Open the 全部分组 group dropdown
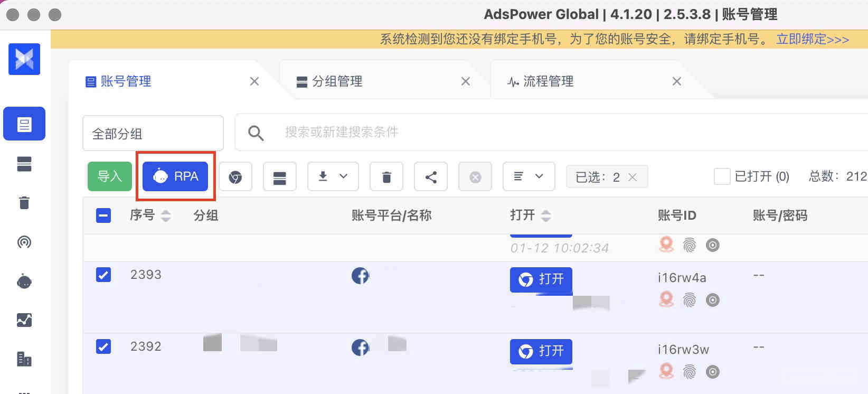Image resolution: width=868 pixels, height=394 pixels. 153,134
